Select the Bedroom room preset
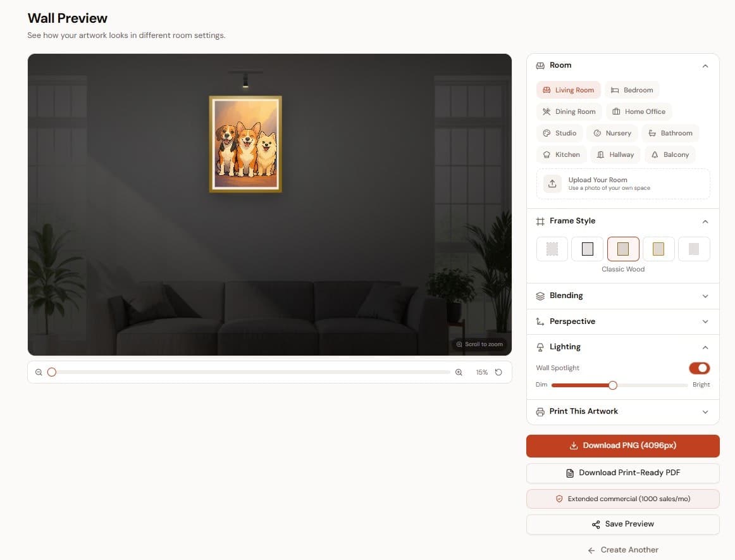The image size is (735, 560). coord(632,90)
